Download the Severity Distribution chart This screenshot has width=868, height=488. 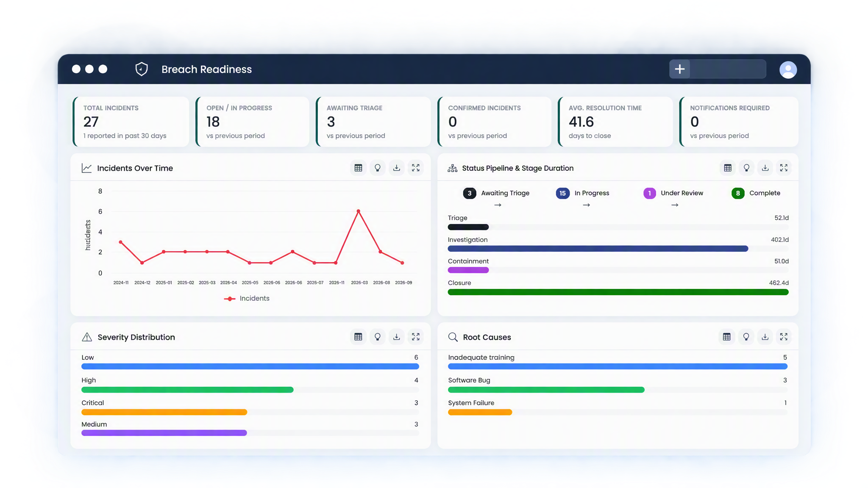click(x=396, y=337)
